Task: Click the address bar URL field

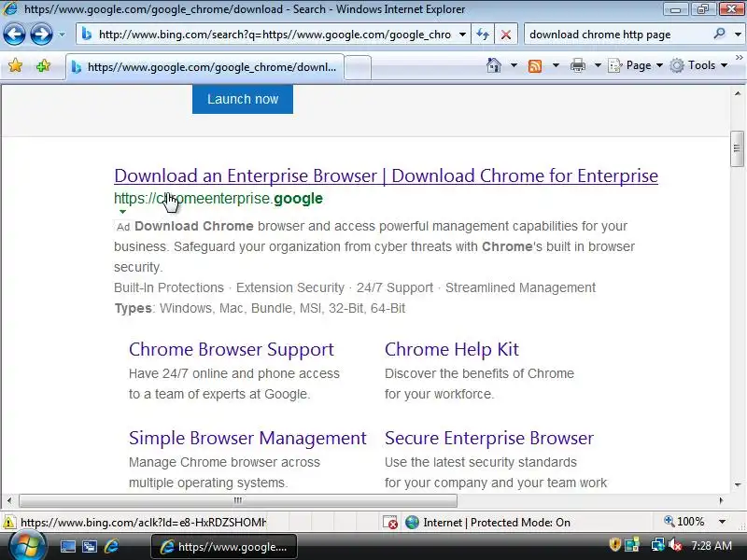Action: point(272,35)
